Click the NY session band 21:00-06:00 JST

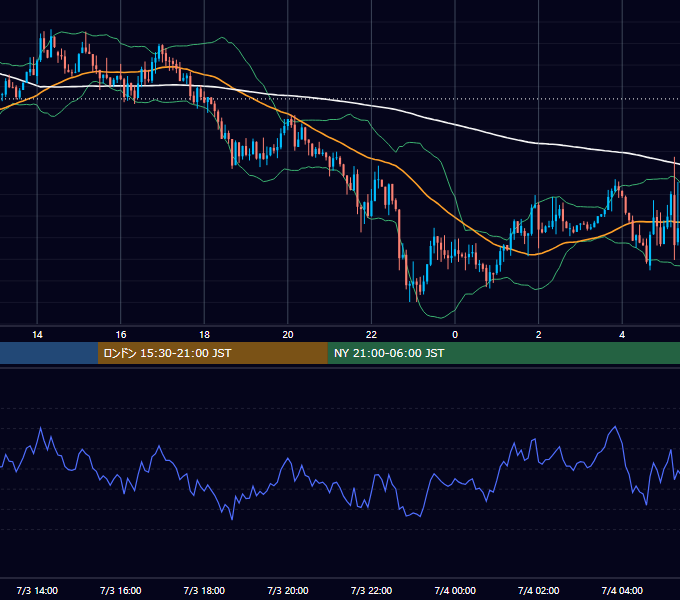503,353
